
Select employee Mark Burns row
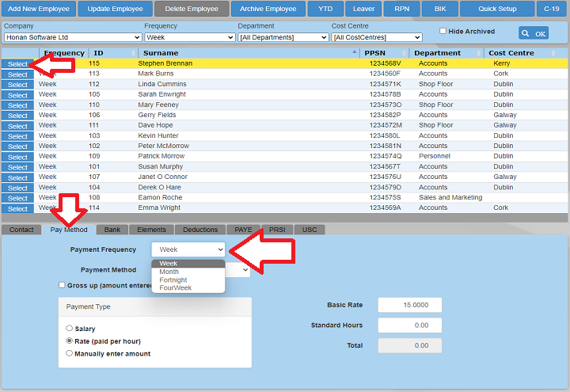click(x=17, y=74)
